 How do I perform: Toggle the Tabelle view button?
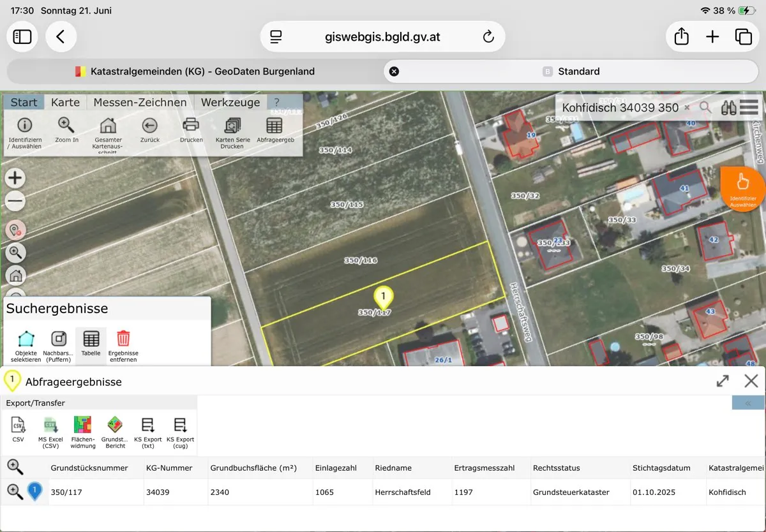click(x=91, y=346)
